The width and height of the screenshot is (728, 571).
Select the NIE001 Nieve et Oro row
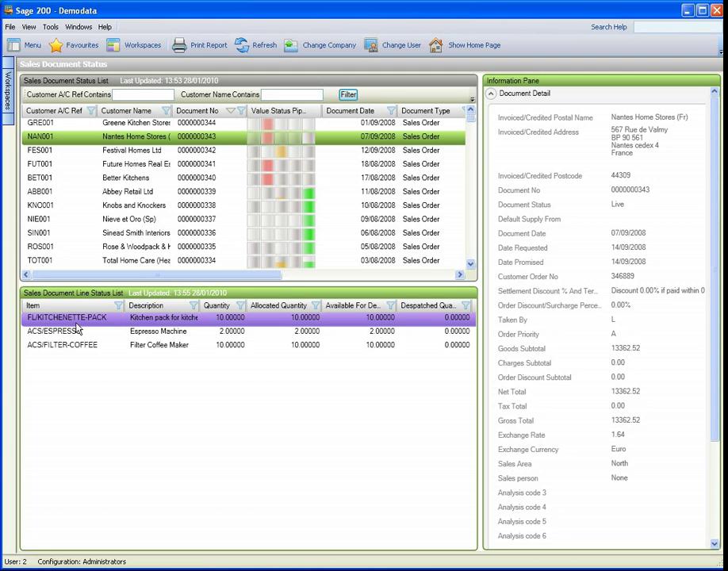pyautogui.click(x=243, y=219)
